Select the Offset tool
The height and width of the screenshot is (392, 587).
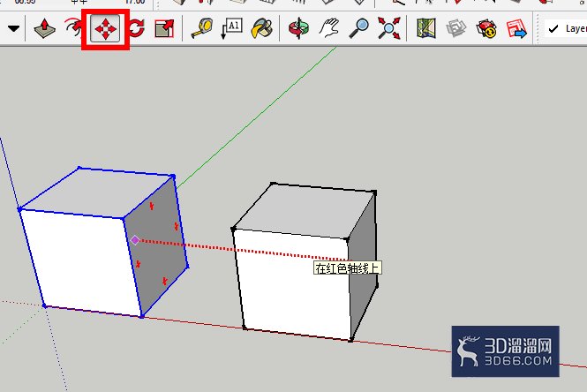(x=74, y=28)
